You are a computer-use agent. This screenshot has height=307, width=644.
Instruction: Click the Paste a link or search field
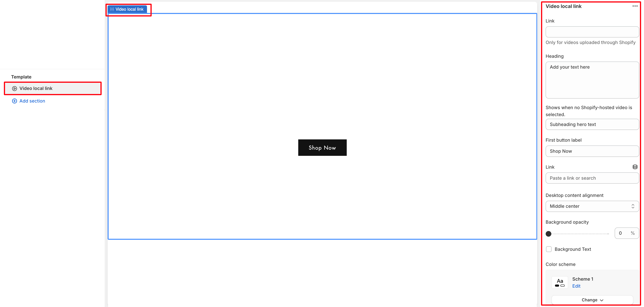(592, 178)
